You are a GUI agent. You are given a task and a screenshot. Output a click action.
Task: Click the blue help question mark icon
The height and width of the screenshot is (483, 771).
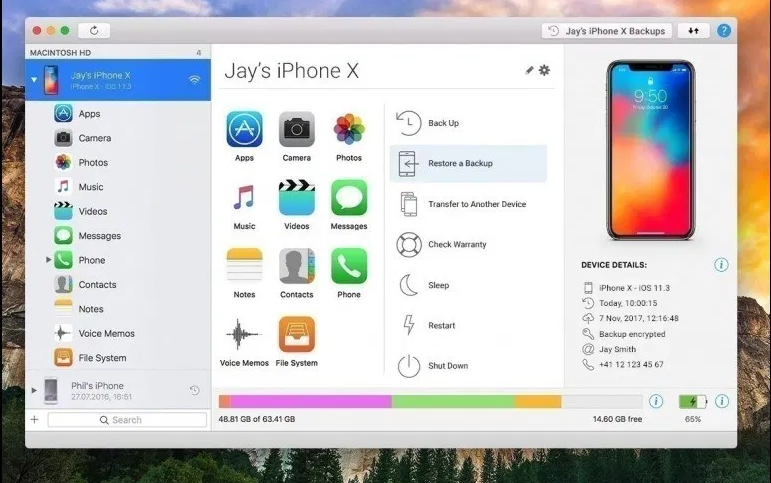click(x=723, y=31)
